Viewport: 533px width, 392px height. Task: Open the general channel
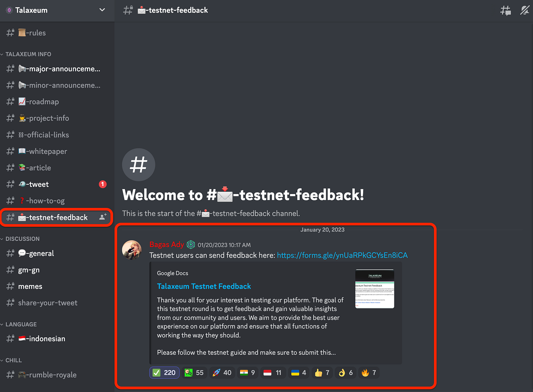pyautogui.click(x=57, y=253)
